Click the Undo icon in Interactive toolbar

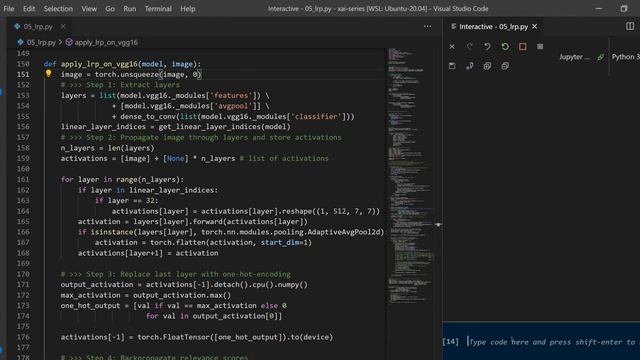tap(487, 47)
